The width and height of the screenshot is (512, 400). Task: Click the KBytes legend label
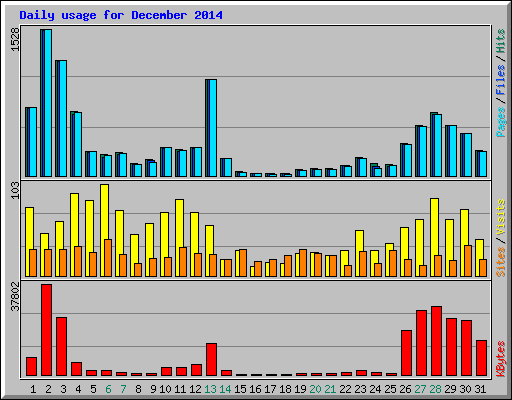(501, 359)
